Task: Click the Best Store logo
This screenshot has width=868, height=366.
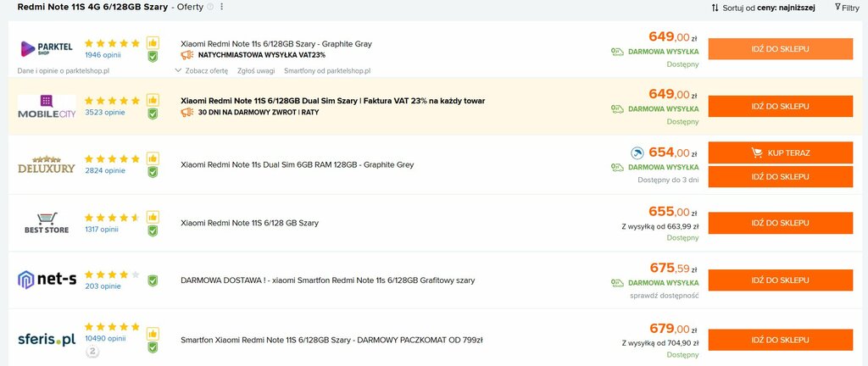Action: (47, 223)
